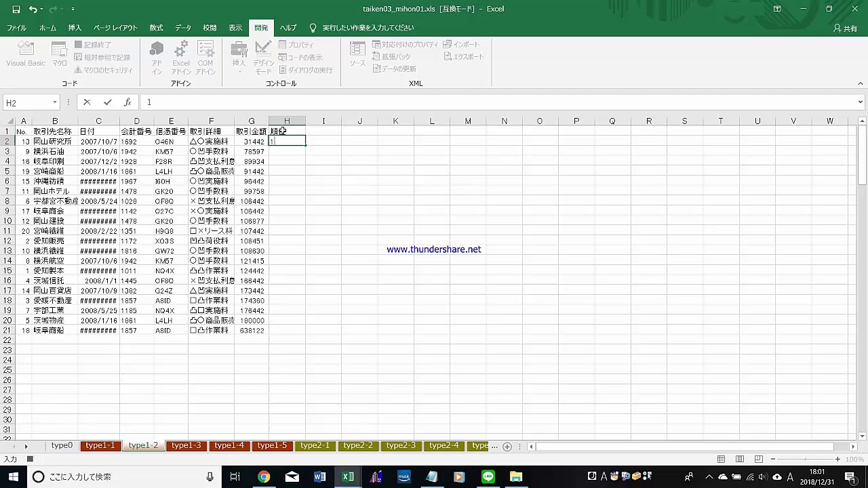The image size is (868, 488).
Task: Switch to sheet tab type1-3
Action: pos(186,445)
